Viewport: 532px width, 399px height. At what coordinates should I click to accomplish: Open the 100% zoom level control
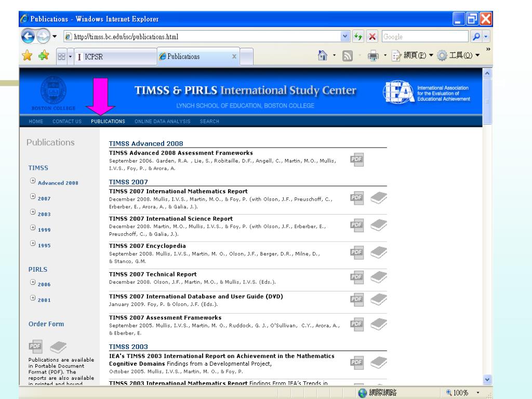pos(462,393)
